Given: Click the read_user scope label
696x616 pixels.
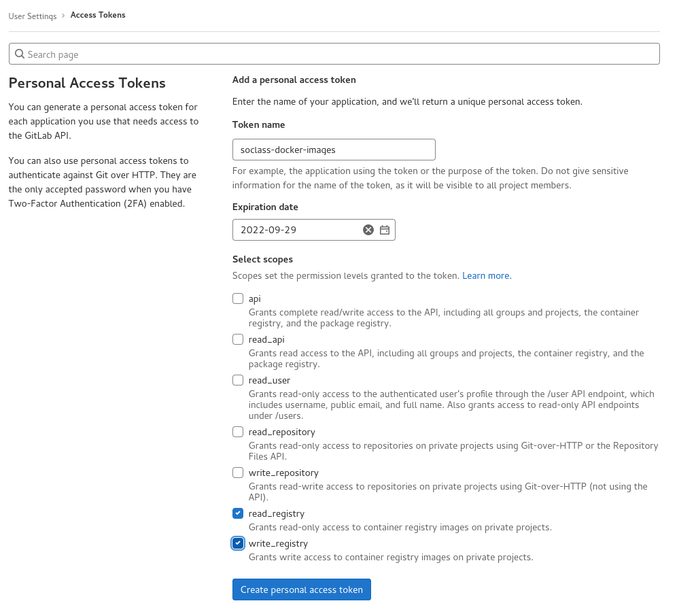Looking at the screenshot, I should [x=269, y=381].
